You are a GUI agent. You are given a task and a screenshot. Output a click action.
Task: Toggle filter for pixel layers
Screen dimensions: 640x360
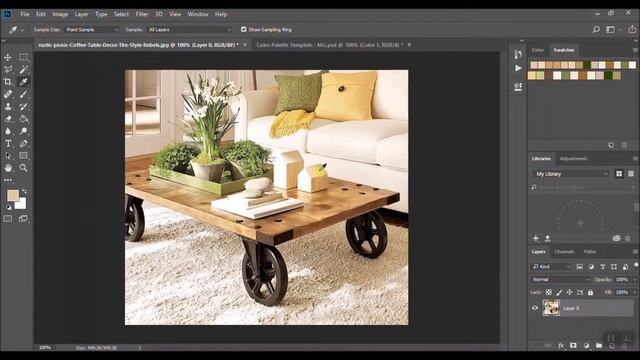tap(580, 267)
